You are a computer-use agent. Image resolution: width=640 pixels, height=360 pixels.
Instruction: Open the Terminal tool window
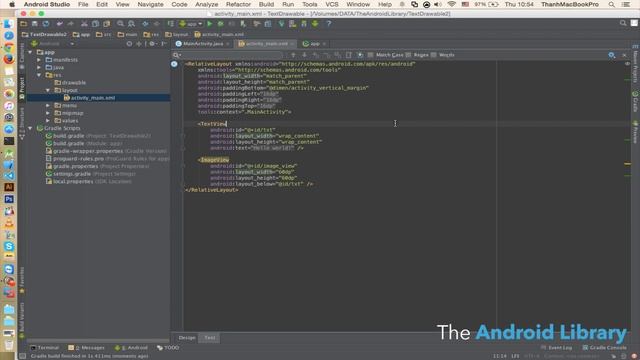click(45, 348)
